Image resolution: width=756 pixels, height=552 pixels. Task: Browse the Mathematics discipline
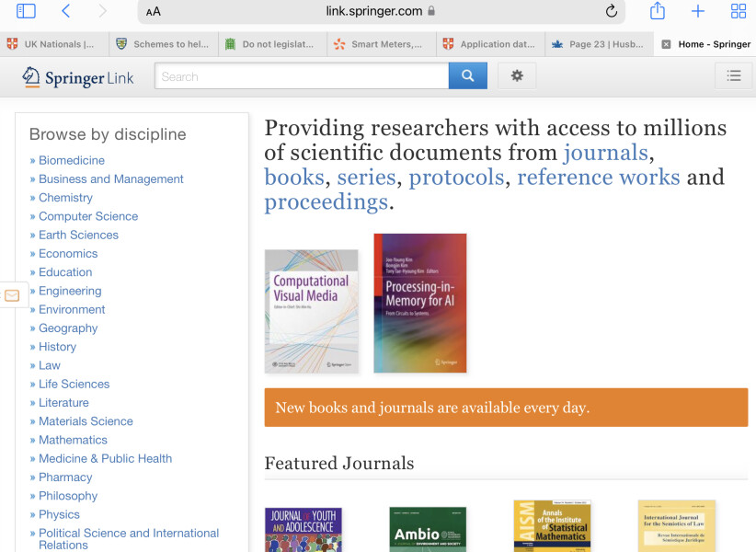click(73, 440)
